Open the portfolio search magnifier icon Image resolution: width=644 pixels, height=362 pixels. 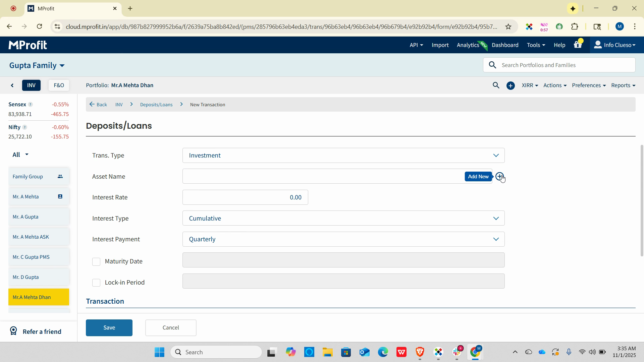496,85
